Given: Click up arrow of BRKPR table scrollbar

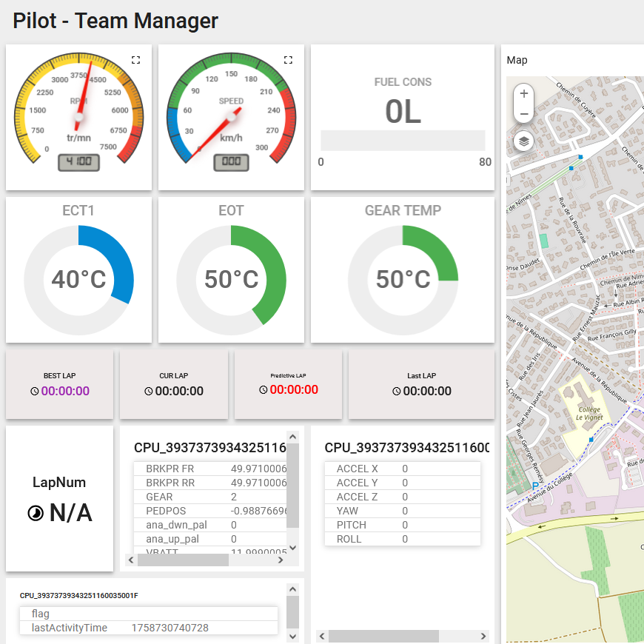Looking at the screenshot, I should 293,437.
